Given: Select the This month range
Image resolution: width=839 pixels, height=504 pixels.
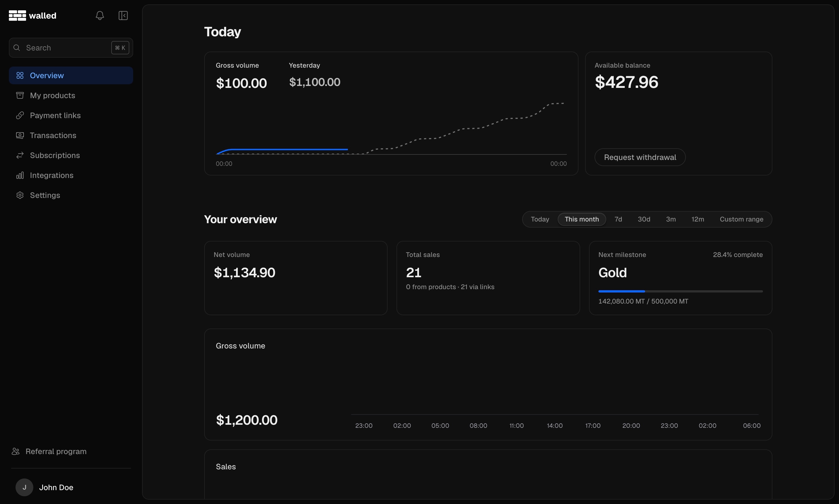Looking at the screenshot, I should (x=582, y=219).
